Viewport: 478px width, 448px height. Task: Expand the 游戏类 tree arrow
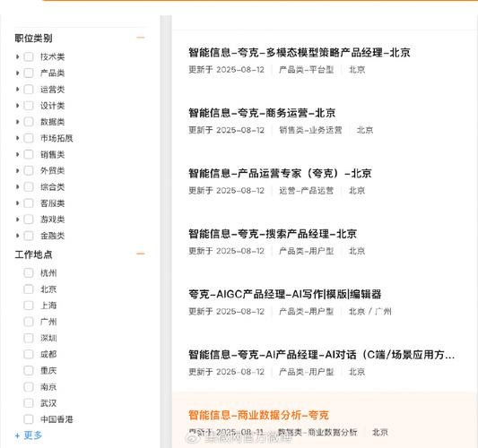17,220
